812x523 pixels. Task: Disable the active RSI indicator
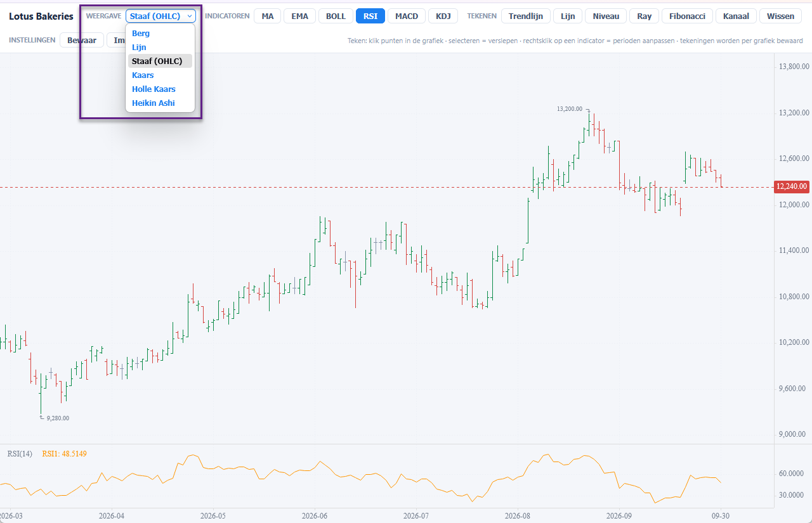pyautogui.click(x=370, y=16)
